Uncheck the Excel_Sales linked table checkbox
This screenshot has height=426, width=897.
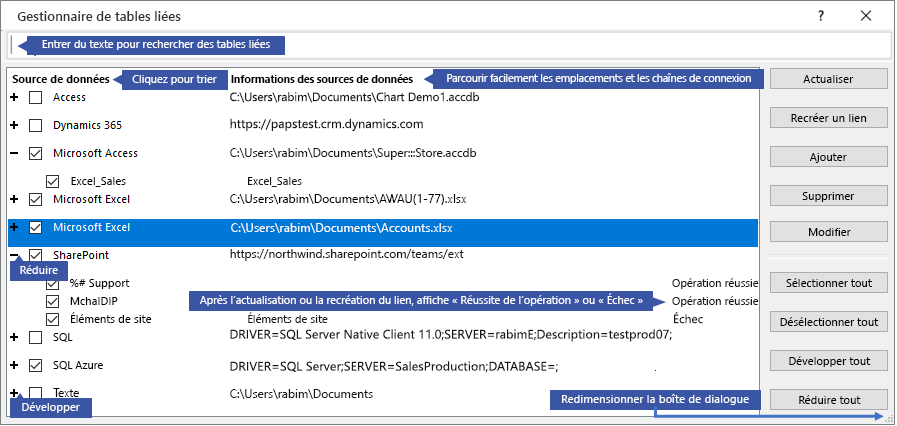[53, 182]
